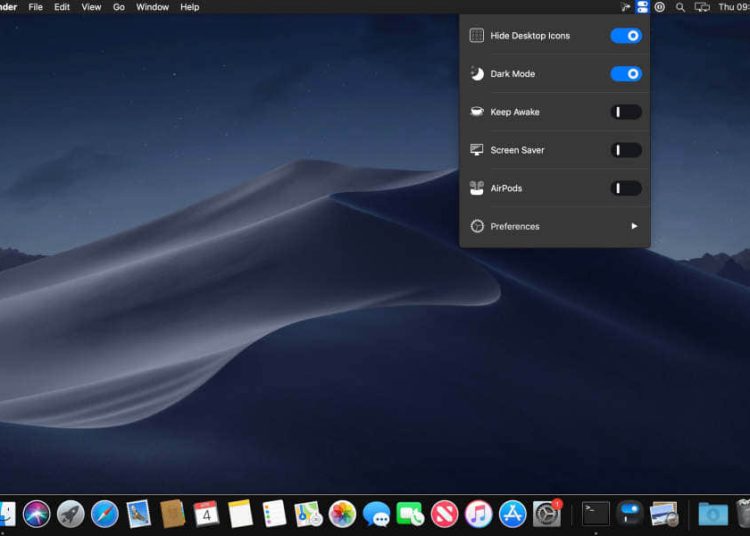Disable the Dark Mode toggle
This screenshot has height=536, width=750.
click(x=626, y=74)
